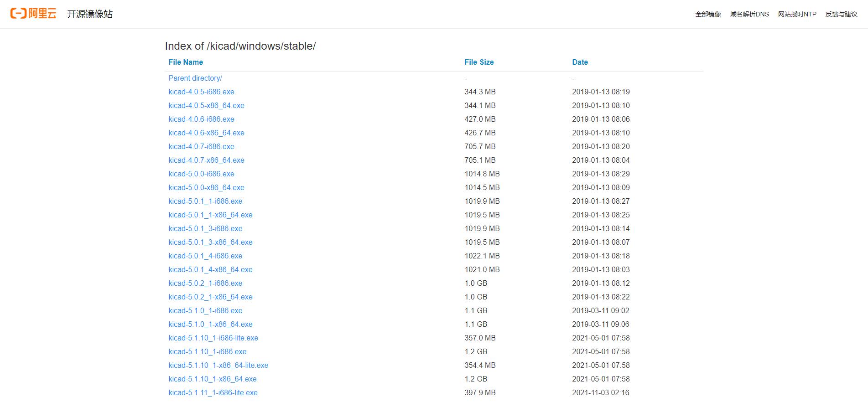Select the 357.0 MB size value
This screenshot has width=868, height=402.
tap(480, 338)
